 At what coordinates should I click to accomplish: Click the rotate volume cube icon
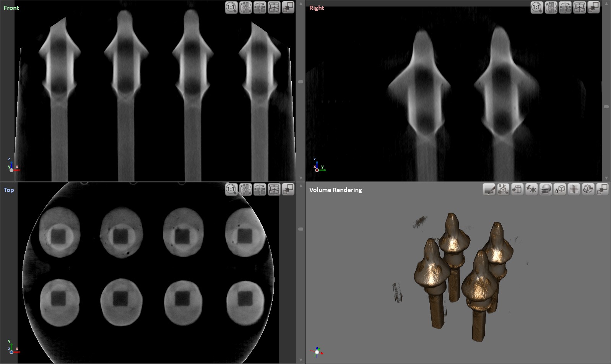[x=588, y=189]
